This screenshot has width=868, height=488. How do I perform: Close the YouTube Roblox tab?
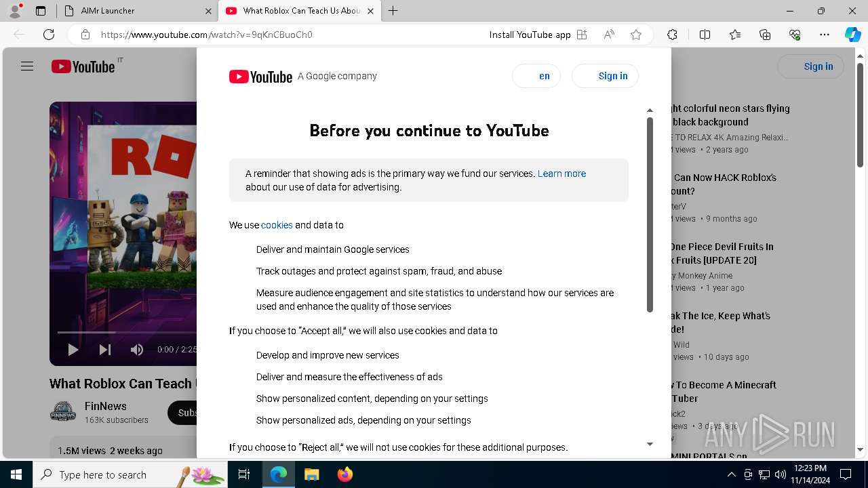point(370,11)
